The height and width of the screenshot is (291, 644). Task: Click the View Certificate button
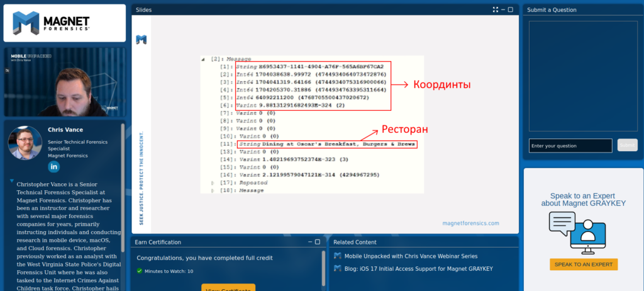pyautogui.click(x=228, y=288)
